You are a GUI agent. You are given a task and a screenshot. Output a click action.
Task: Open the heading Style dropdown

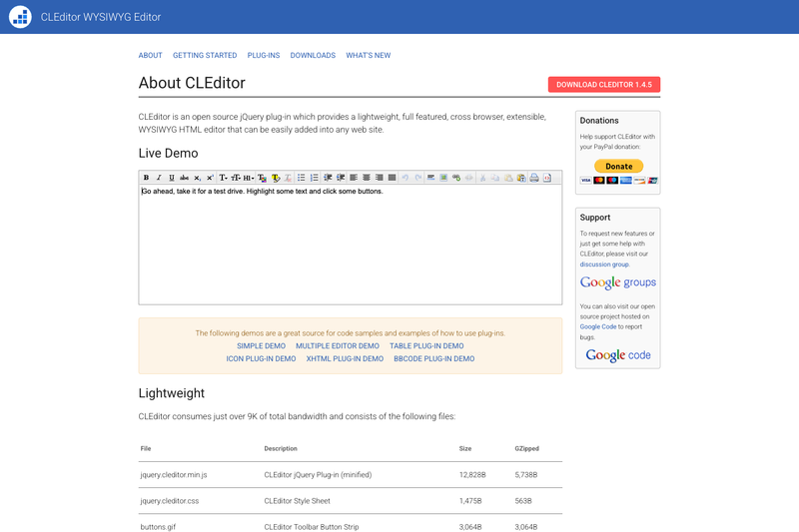[x=249, y=178]
